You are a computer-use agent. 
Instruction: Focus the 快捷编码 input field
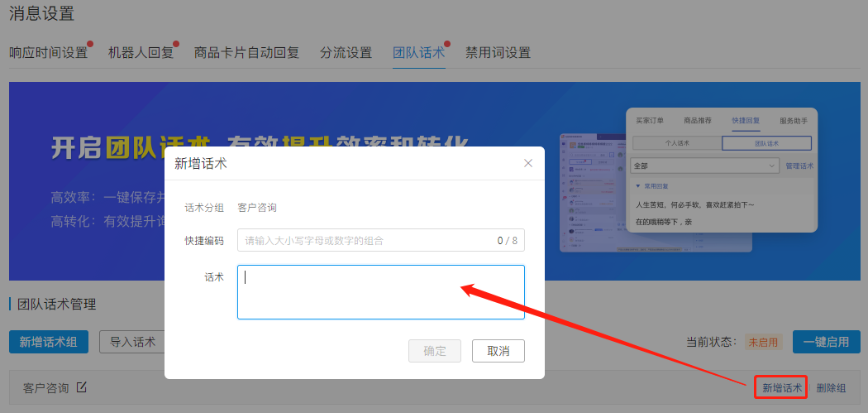pos(364,241)
